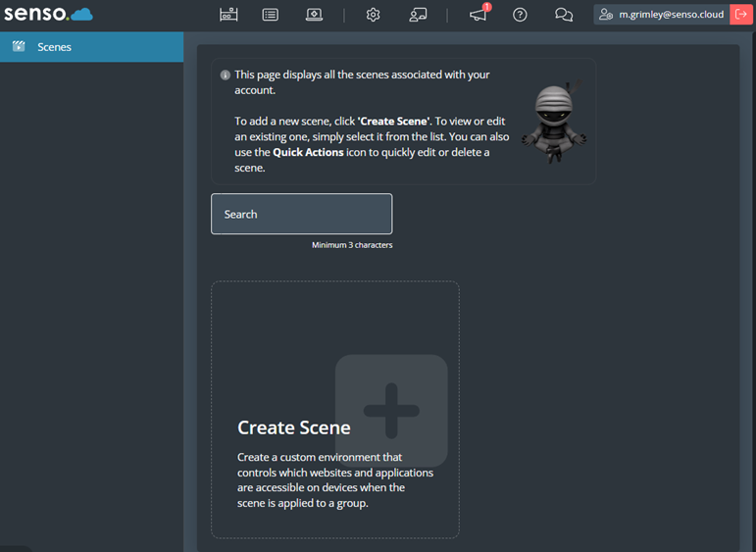
Task: Click the info icon beside page description
Action: pyautogui.click(x=225, y=75)
